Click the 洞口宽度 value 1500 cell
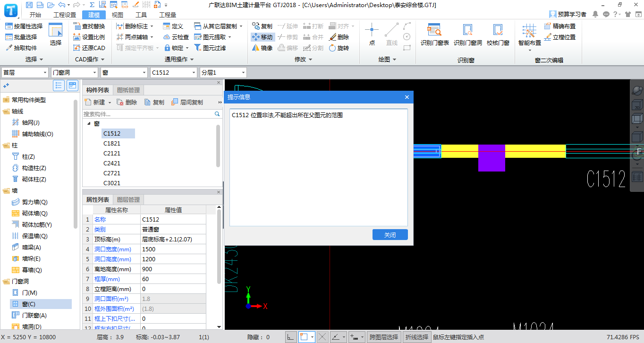The height and width of the screenshot is (343, 644). tap(173, 249)
